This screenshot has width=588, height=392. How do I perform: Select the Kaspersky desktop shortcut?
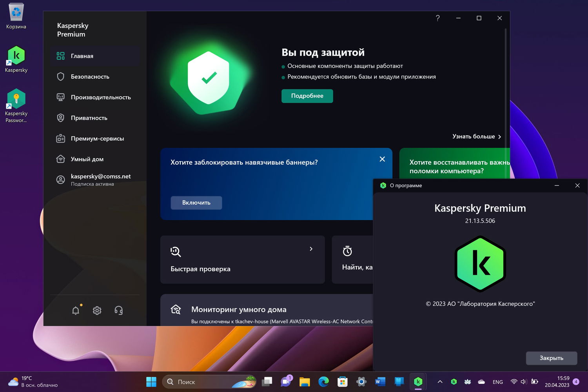(16, 60)
